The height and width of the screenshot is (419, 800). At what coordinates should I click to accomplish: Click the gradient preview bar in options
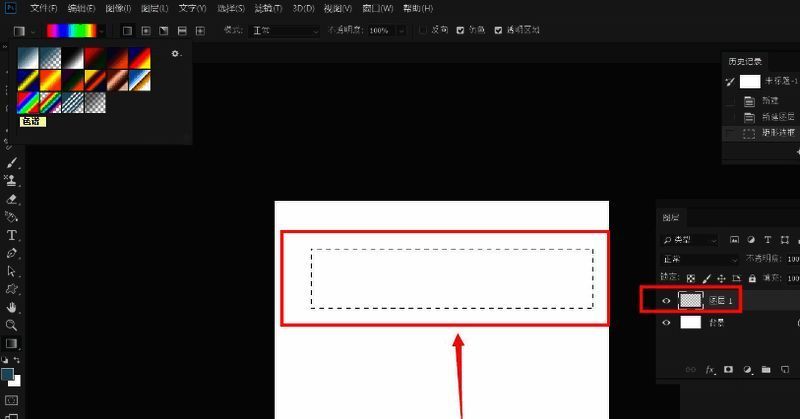(x=71, y=31)
